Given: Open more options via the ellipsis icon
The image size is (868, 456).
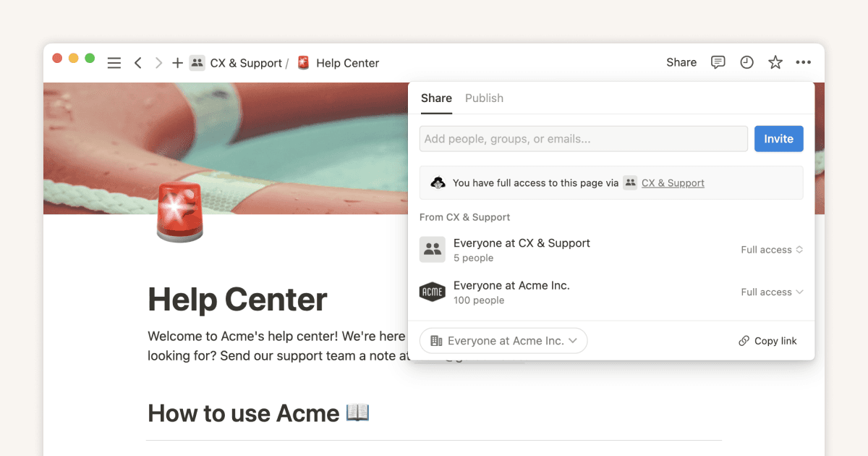Looking at the screenshot, I should tap(803, 62).
